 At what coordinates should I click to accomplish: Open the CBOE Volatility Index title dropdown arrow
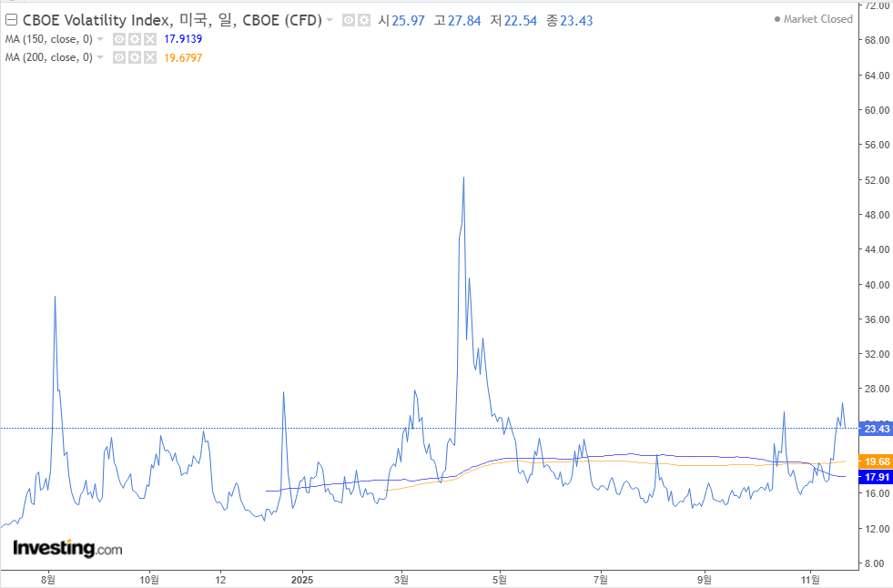pos(330,21)
